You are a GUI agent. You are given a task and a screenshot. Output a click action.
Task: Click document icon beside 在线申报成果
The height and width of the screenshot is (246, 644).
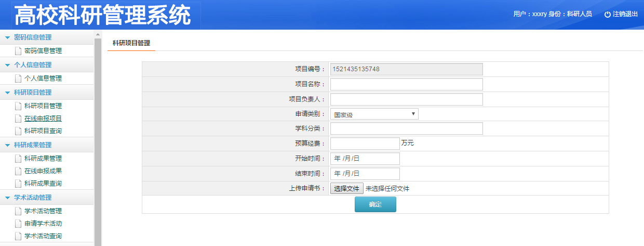(x=18, y=171)
